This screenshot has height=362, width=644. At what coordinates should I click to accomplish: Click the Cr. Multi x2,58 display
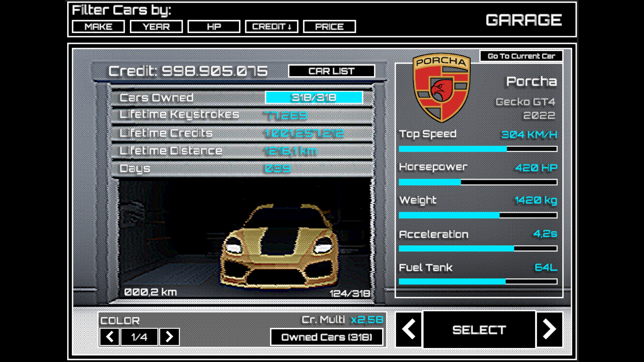[x=341, y=320]
